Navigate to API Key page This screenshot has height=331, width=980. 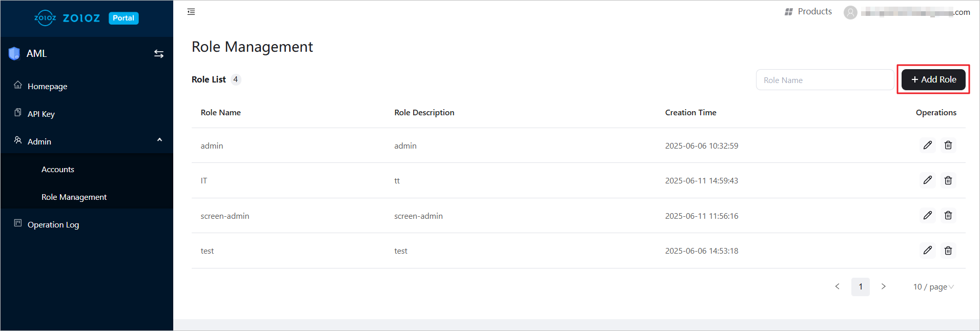[41, 114]
